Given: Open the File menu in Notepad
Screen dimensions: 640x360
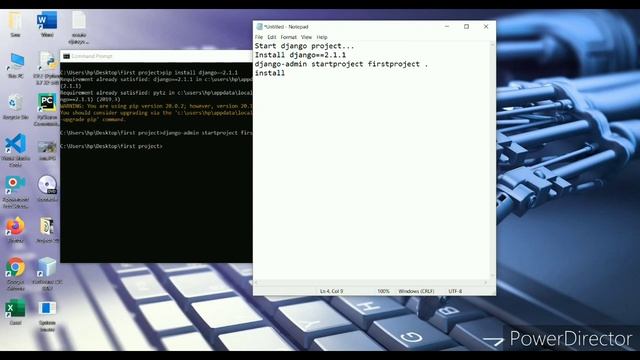Looking at the screenshot, I should click(259, 37).
